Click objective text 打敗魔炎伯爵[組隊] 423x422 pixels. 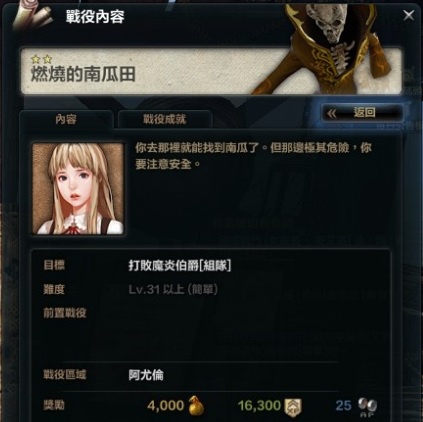point(180,266)
